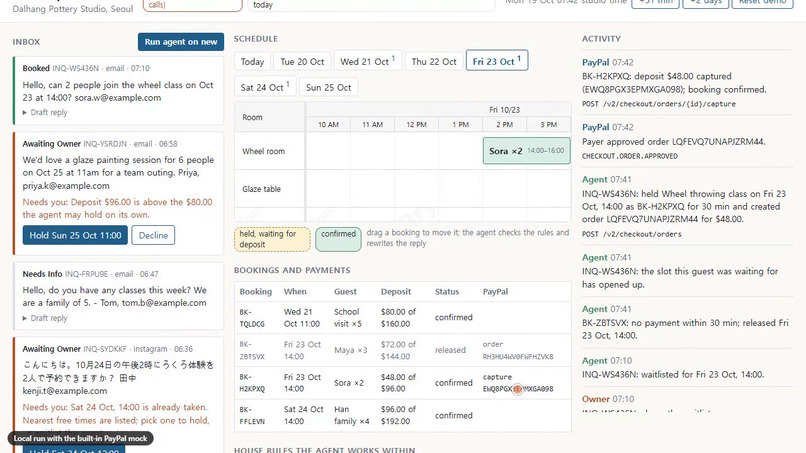This screenshot has height=453, width=806.
Task: Expand Draft reply under Sora's booked inquiry
Action: (45, 112)
